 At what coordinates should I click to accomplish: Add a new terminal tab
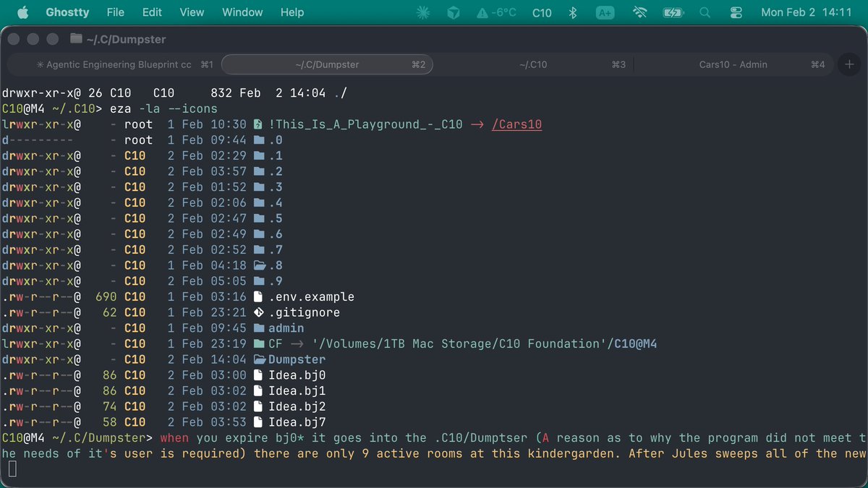tap(848, 64)
